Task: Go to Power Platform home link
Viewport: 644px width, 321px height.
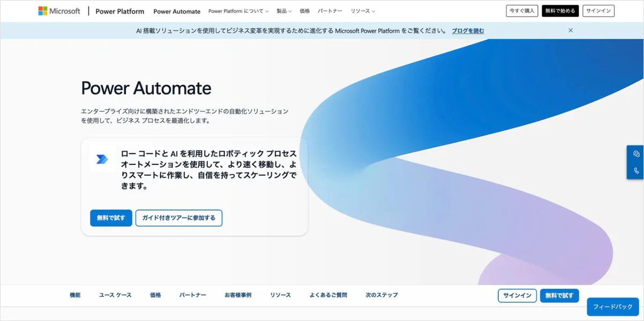Action: pyautogui.click(x=119, y=11)
